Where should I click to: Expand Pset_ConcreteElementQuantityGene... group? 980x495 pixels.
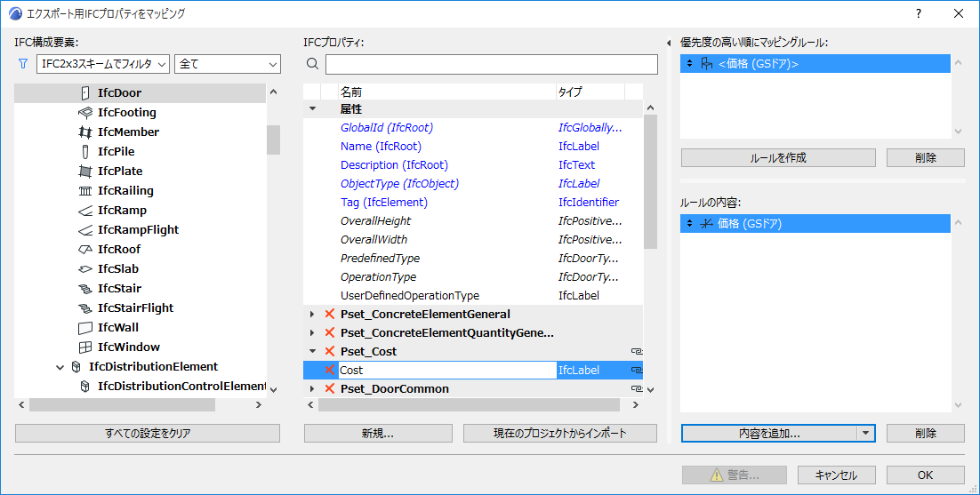pos(312,332)
